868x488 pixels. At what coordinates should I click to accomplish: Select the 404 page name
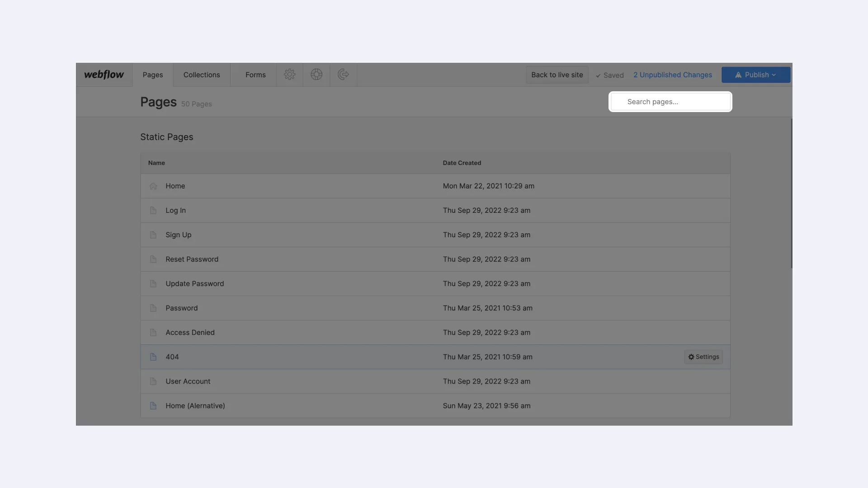click(x=172, y=357)
